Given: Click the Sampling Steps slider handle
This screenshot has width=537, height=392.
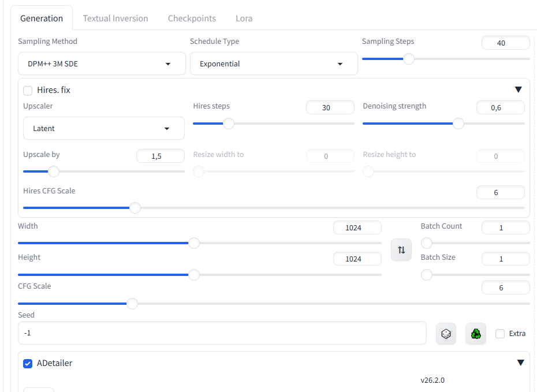Looking at the screenshot, I should tap(409, 59).
